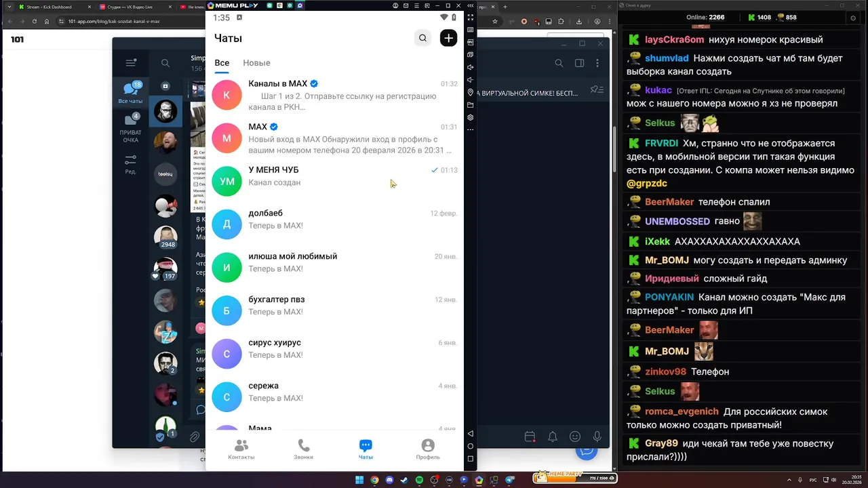Select Все чаты folder in Telegram
Screen dimensions: 868x488
tap(130, 94)
